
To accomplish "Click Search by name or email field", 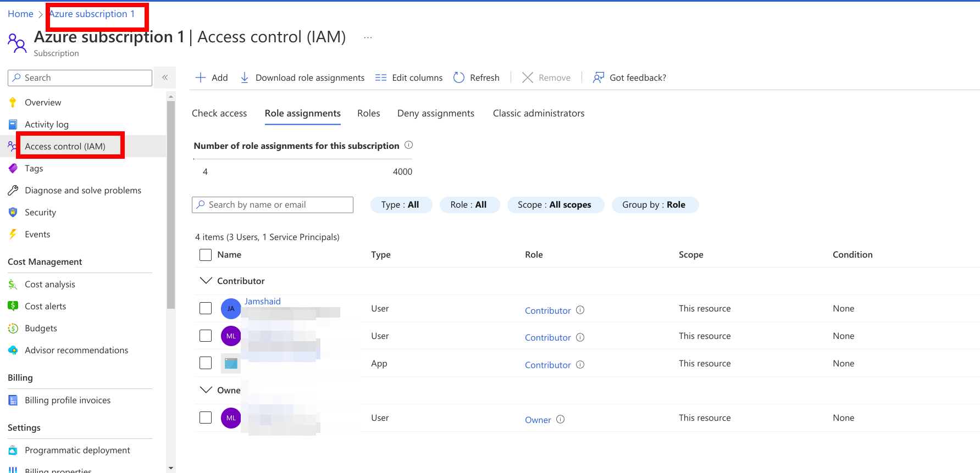I will (273, 205).
